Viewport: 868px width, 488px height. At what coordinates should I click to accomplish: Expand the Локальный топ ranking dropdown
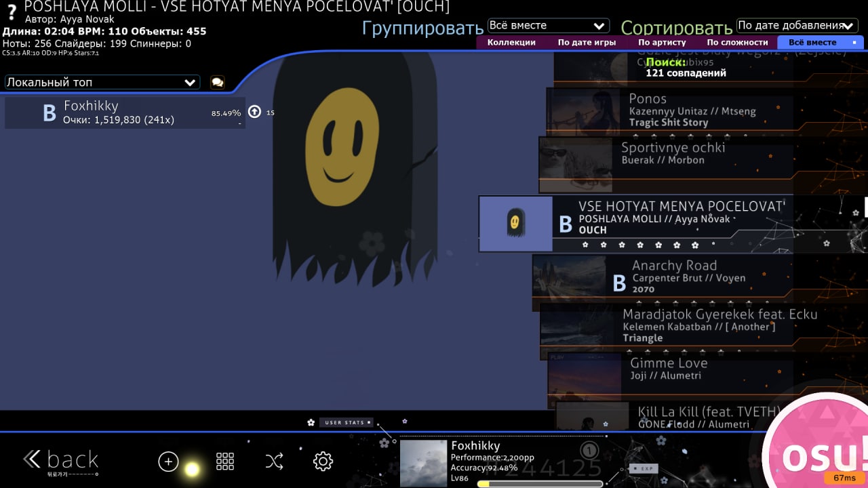(102, 82)
